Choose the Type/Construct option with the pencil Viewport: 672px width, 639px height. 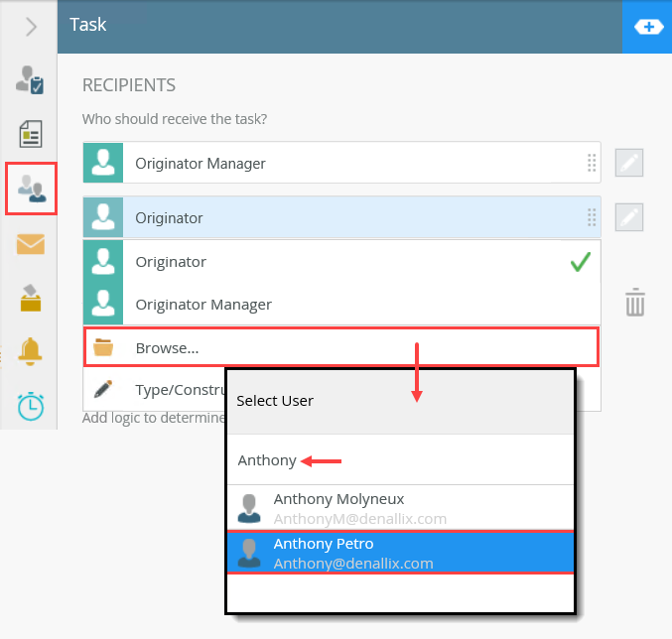point(154,390)
